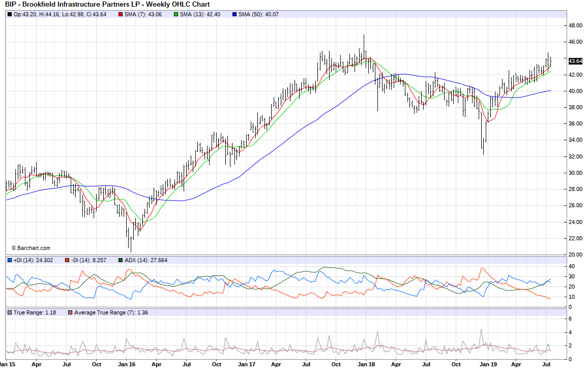Click the current price tag 43.64
The height and width of the screenshot is (380, 588).
[x=576, y=61]
